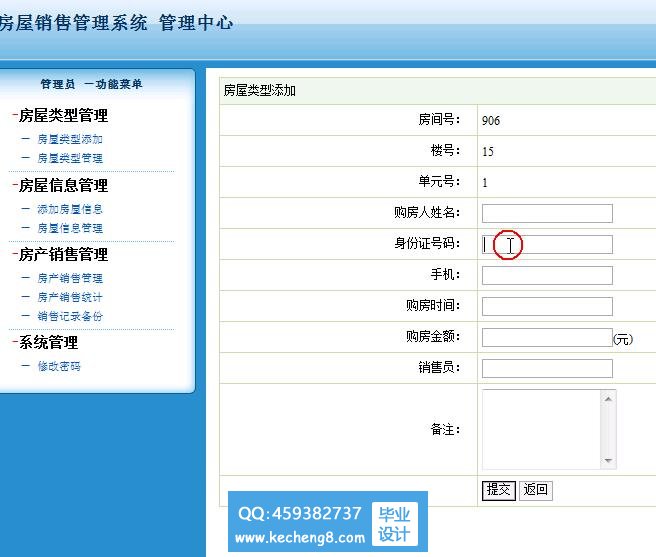Image resolution: width=656 pixels, height=557 pixels.
Task: Click the 销售员 label
Action: click(x=439, y=367)
